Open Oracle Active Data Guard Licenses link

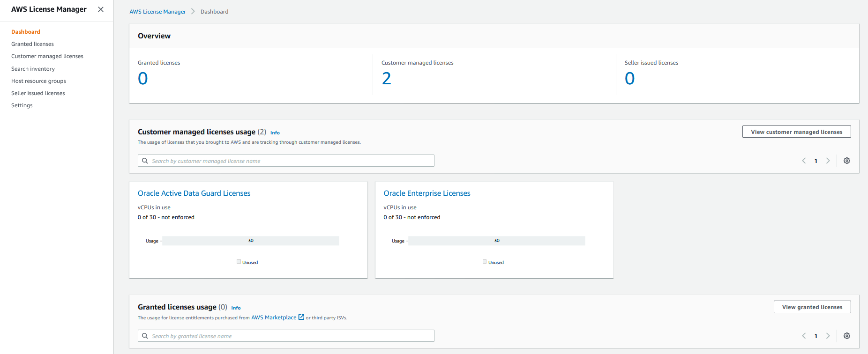[194, 193]
